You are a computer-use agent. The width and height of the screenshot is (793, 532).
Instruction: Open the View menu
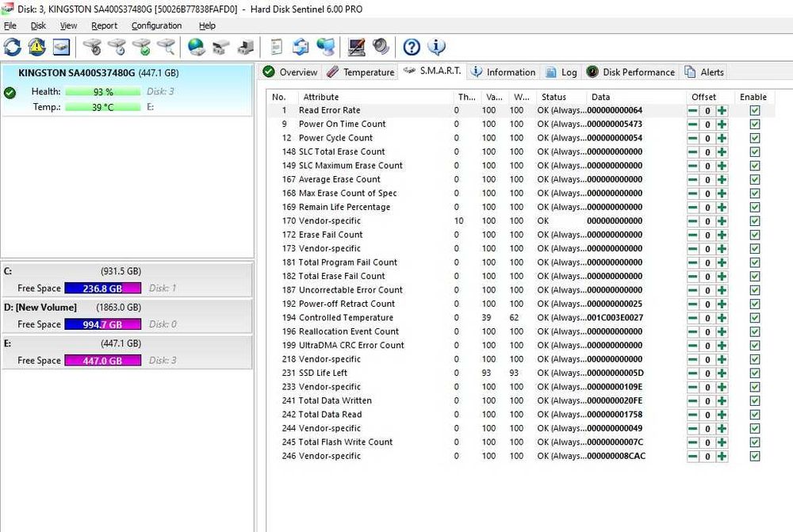(x=68, y=25)
